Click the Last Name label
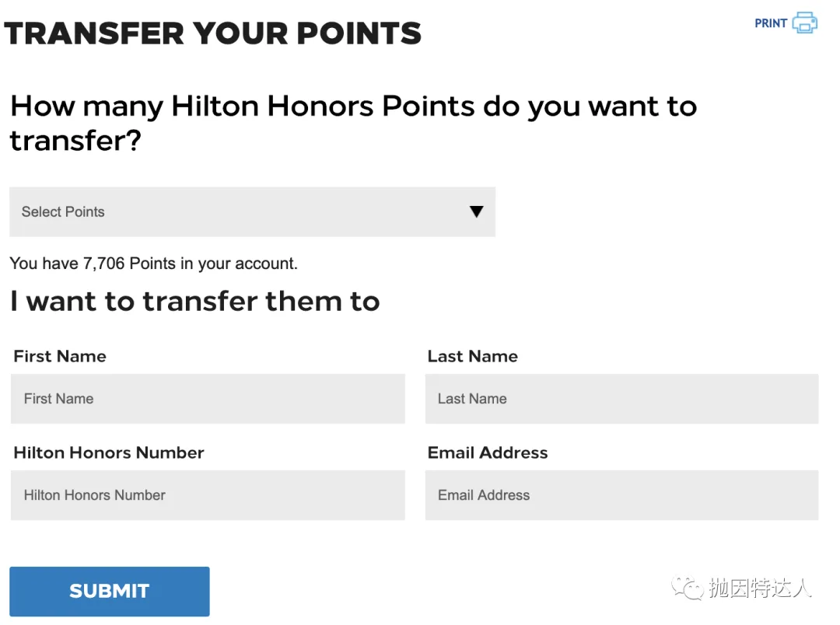The image size is (840, 625). (473, 356)
